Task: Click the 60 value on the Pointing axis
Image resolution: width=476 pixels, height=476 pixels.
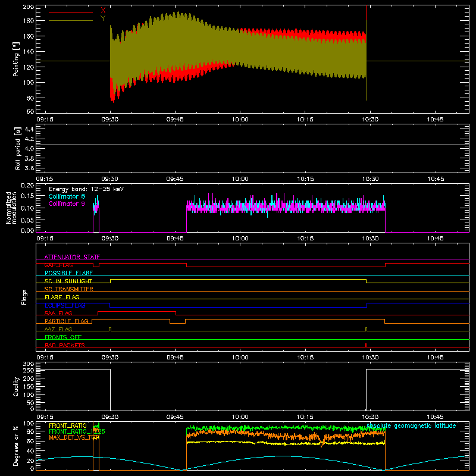Action: [30, 111]
